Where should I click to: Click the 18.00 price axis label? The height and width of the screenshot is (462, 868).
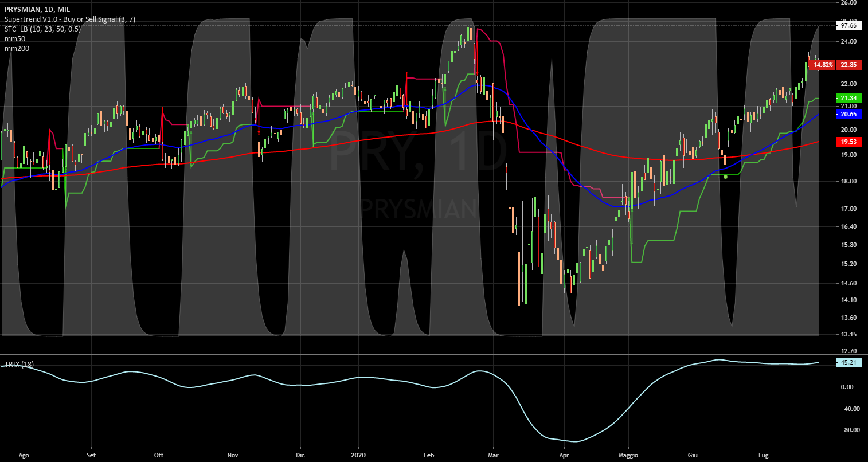pos(849,181)
